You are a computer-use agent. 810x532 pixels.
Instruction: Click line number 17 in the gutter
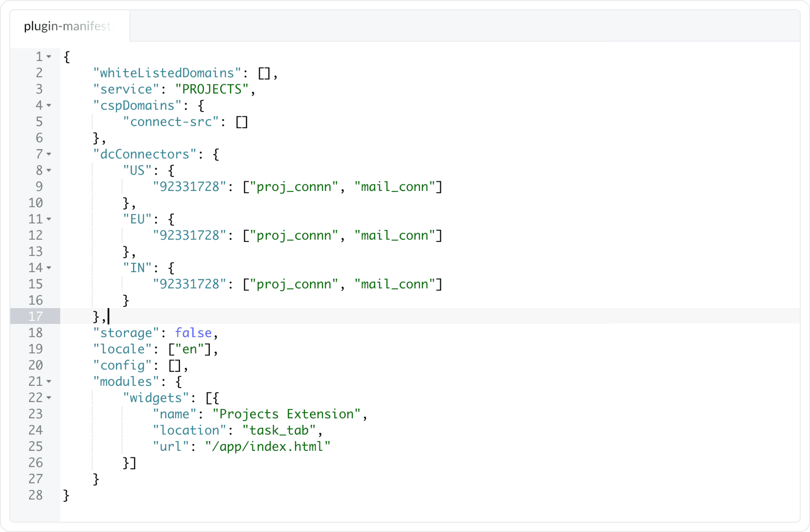(35, 316)
